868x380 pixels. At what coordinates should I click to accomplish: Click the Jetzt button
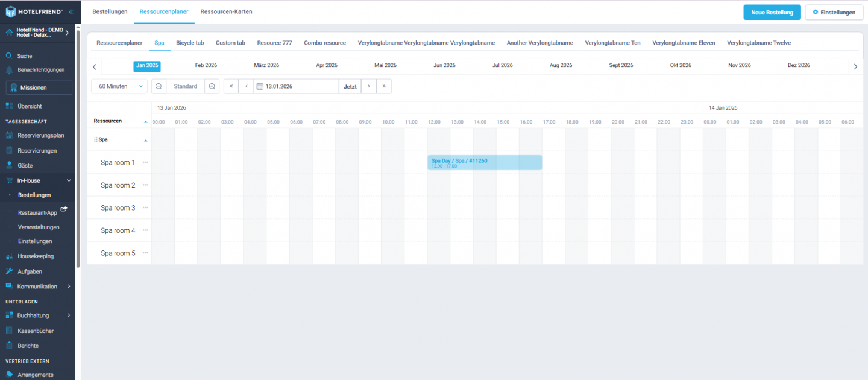(350, 86)
